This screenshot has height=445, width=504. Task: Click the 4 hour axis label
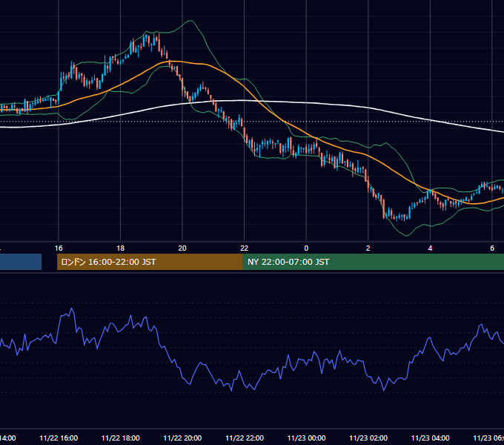click(x=430, y=248)
